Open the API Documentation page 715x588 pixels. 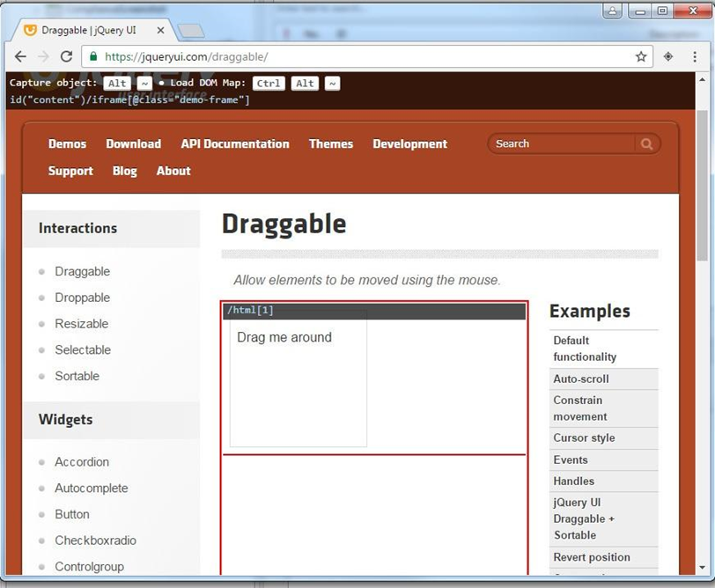coord(233,143)
